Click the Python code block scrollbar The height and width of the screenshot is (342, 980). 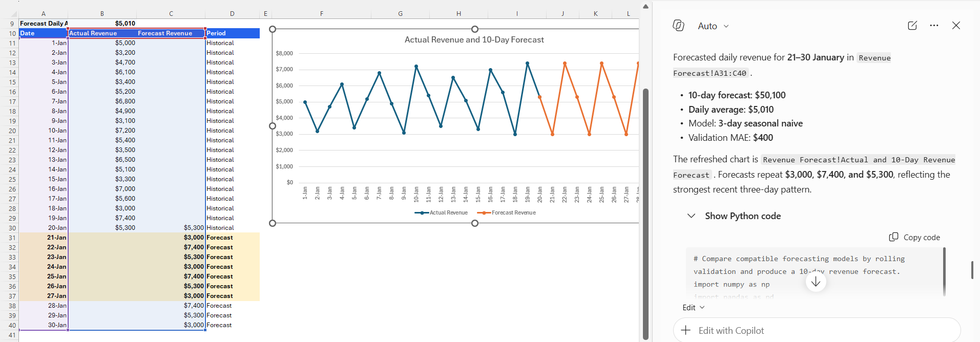944,271
